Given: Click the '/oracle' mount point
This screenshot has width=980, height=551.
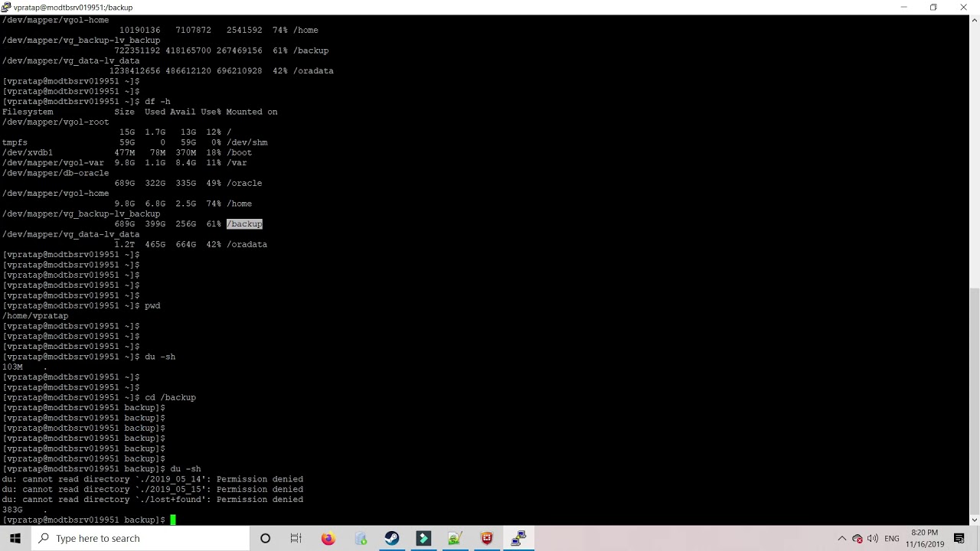Looking at the screenshot, I should point(244,183).
